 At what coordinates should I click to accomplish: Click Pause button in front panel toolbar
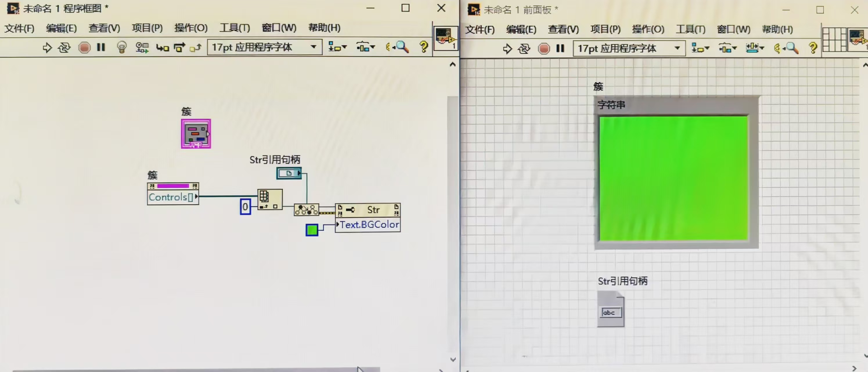point(560,49)
